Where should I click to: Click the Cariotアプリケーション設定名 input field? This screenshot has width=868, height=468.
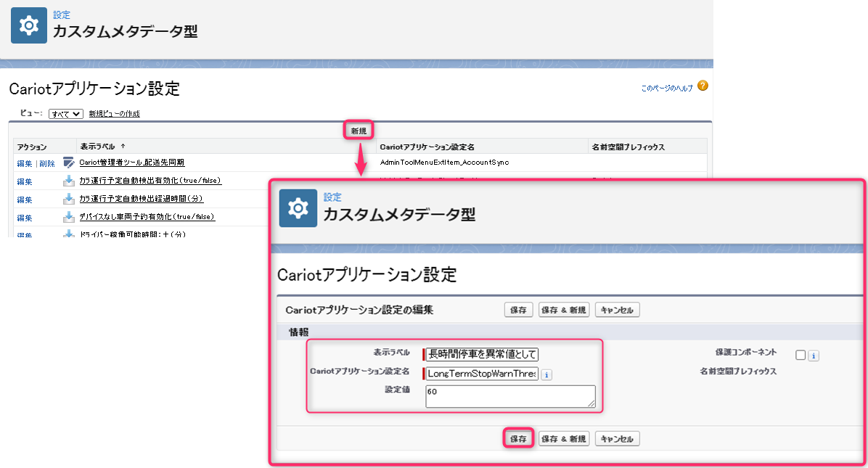click(482, 374)
